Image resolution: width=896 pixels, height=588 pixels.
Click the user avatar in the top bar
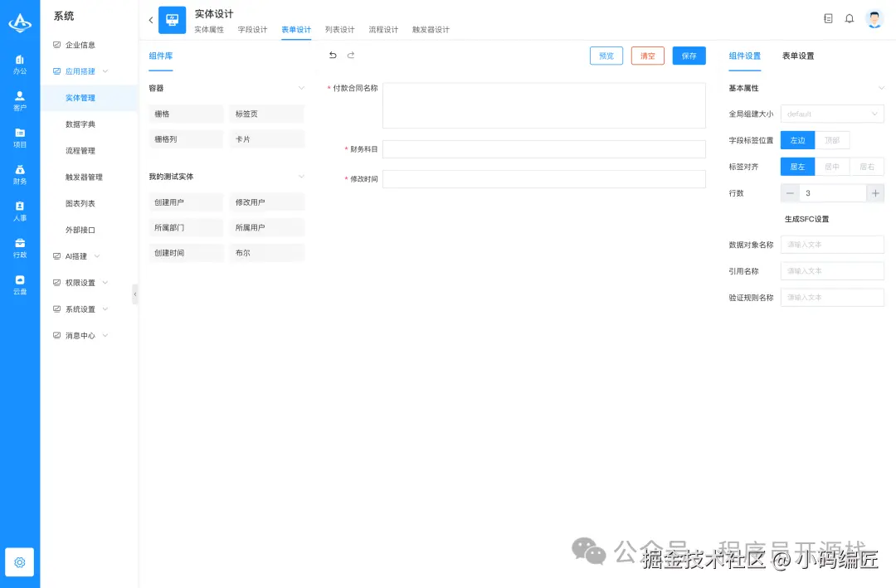874,18
